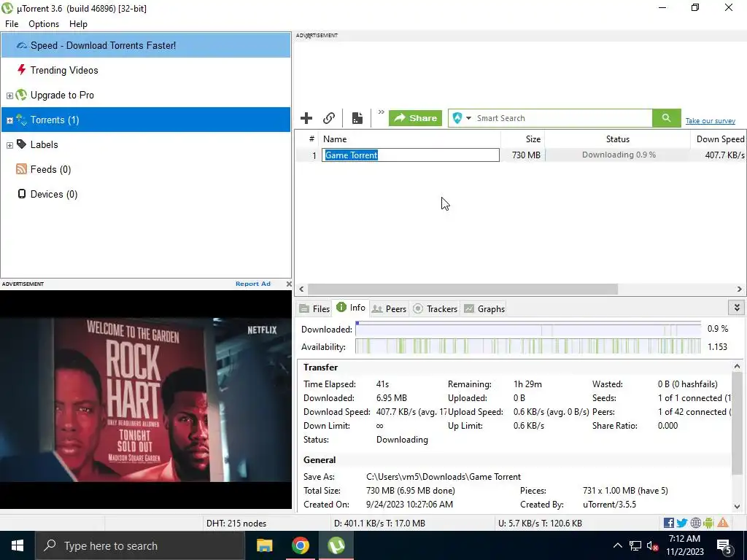747x560 pixels.
Task: Click the Trending Videos lightning icon
Action: coord(21,70)
